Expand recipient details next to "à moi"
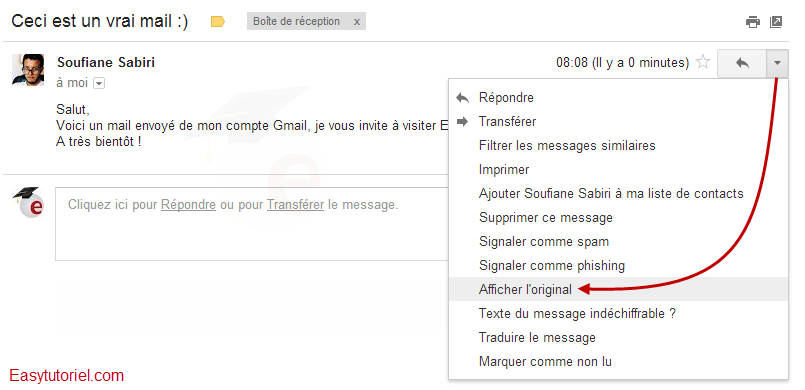Screen dimensions: 805x390 (x=100, y=83)
